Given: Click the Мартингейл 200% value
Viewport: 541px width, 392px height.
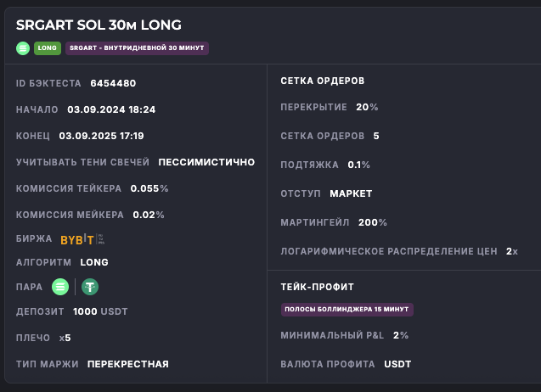Looking at the screenshot, I should 373,222.
